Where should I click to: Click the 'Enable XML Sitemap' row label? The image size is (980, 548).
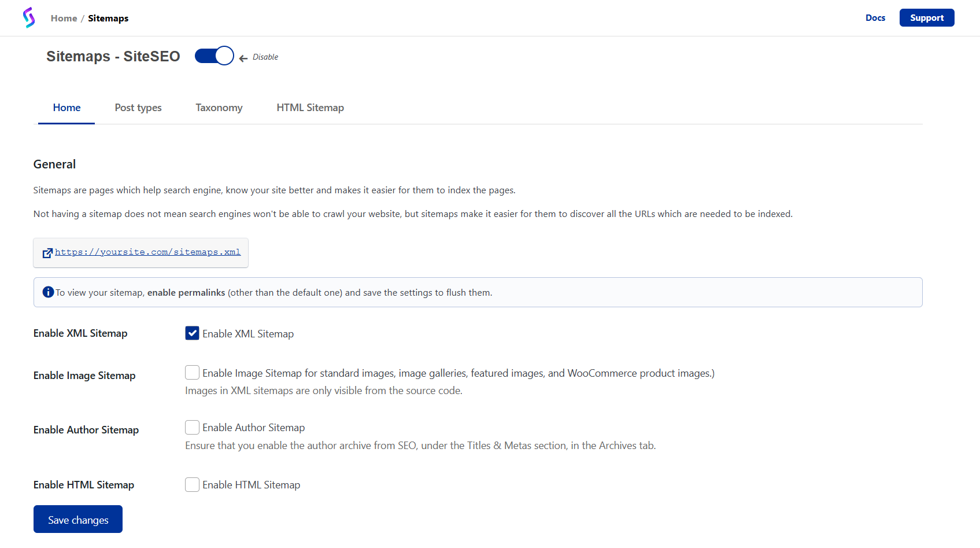click(80, 333)
